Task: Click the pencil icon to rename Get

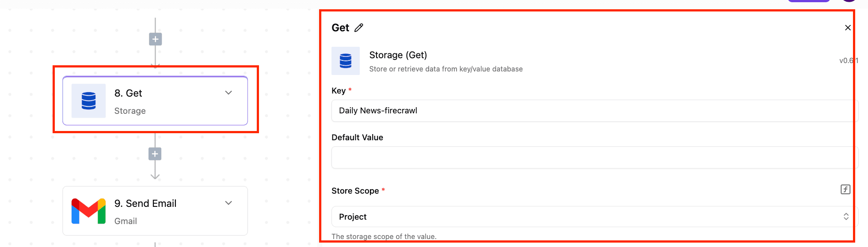Action: tap(359, 28)
